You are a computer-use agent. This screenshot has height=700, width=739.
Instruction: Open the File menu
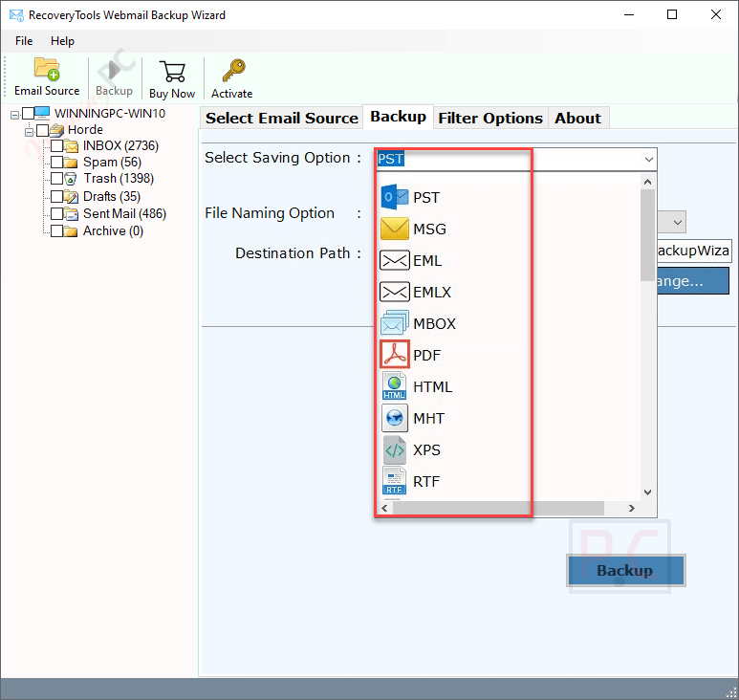click(x=24, y=41)
